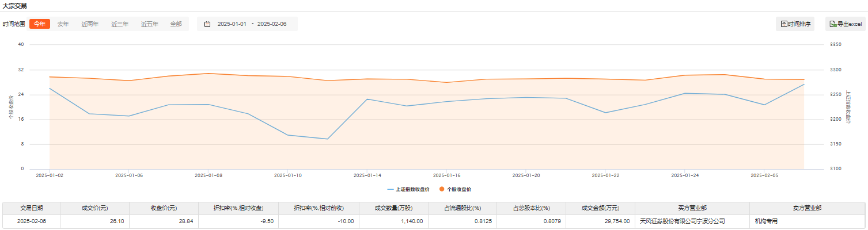The width and height of the screenshot is (868, 230).
Task: Switch to 近三年 time range
Action: [x=120, y=24]
